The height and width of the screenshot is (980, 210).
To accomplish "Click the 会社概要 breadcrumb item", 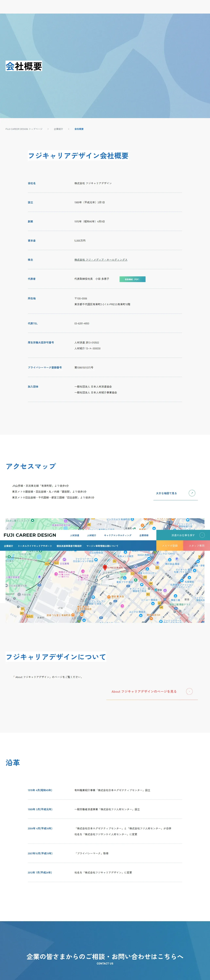I will (x=79, y=129).
